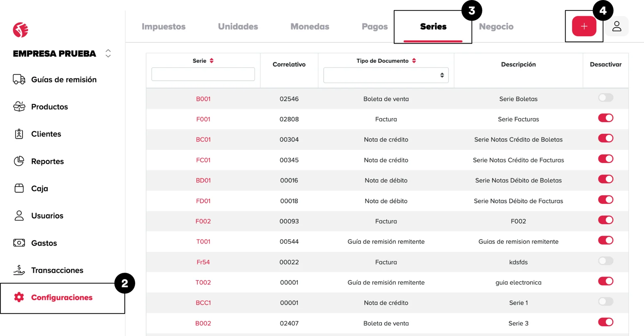Switch to the Impuestos tab
Viewport: 644px width, 336px height.
[163, 27]
